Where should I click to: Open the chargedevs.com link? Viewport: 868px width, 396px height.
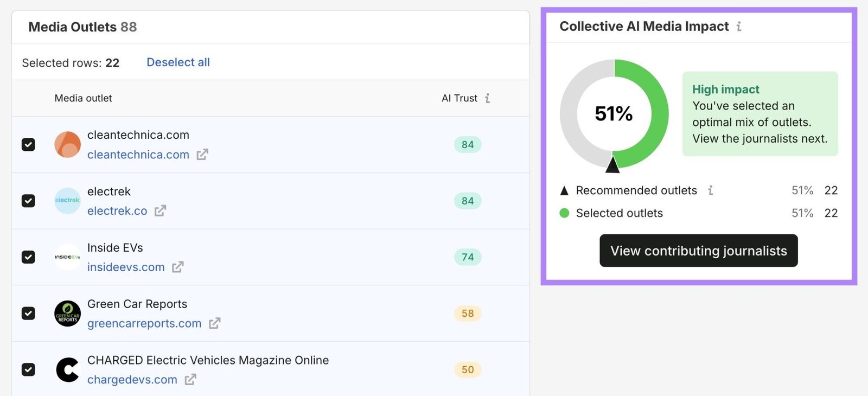pos(132,380)
